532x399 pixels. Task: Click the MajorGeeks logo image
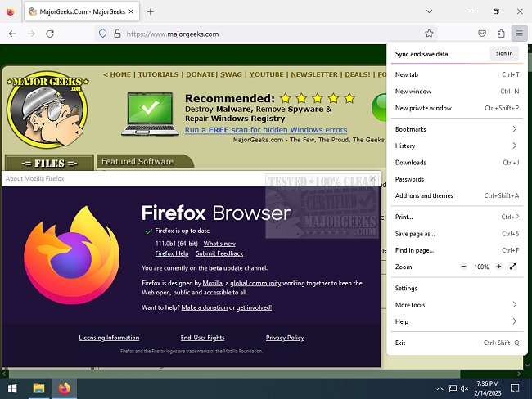coord(47,110)
